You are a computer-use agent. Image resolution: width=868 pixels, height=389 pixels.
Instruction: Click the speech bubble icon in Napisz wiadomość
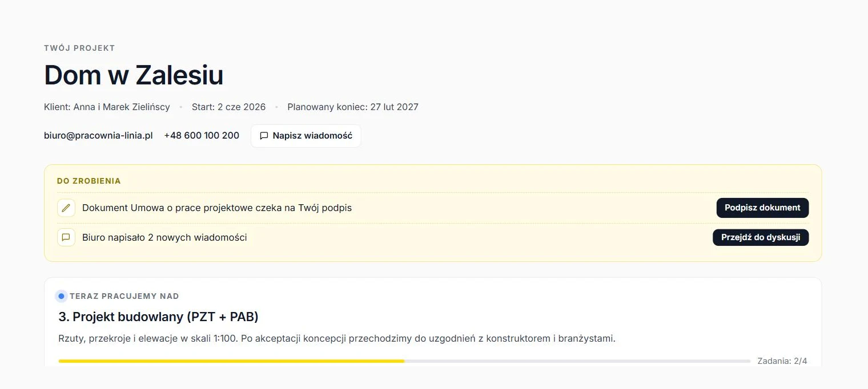coord(264,136)
